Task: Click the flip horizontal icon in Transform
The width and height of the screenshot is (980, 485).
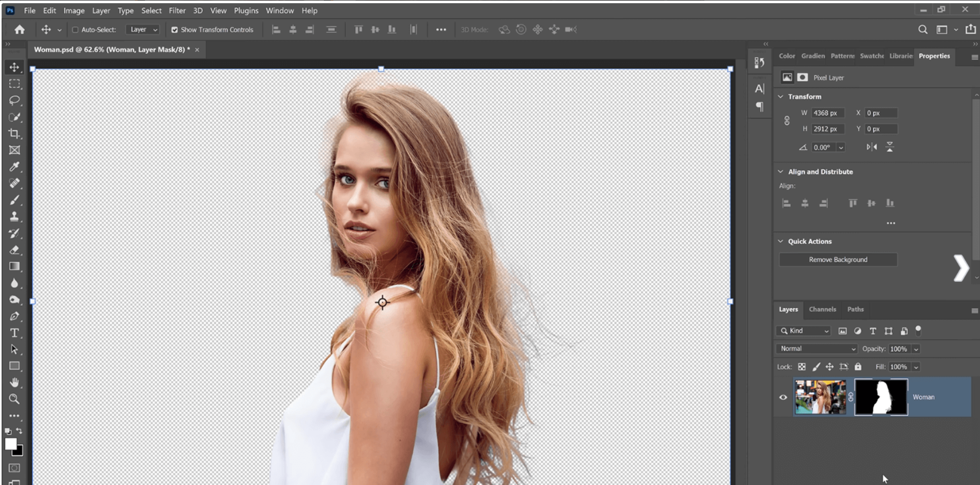Action: [872, 147]
